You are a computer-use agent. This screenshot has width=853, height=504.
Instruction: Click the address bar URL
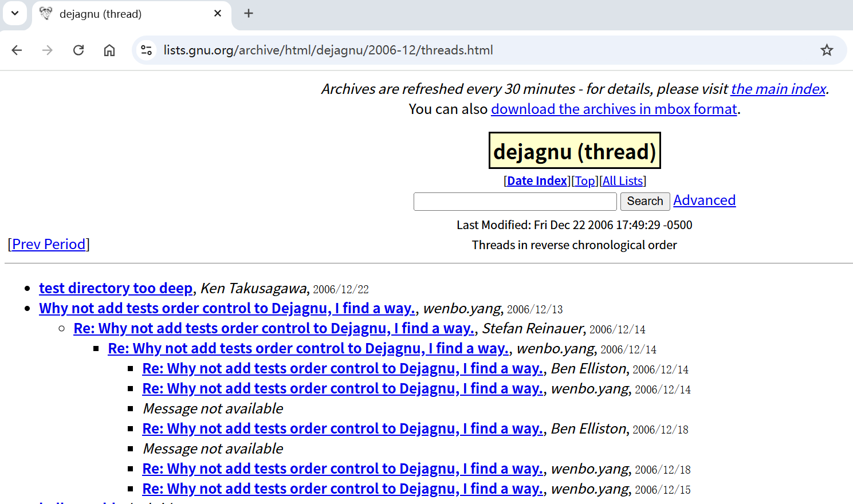(328, 50)
